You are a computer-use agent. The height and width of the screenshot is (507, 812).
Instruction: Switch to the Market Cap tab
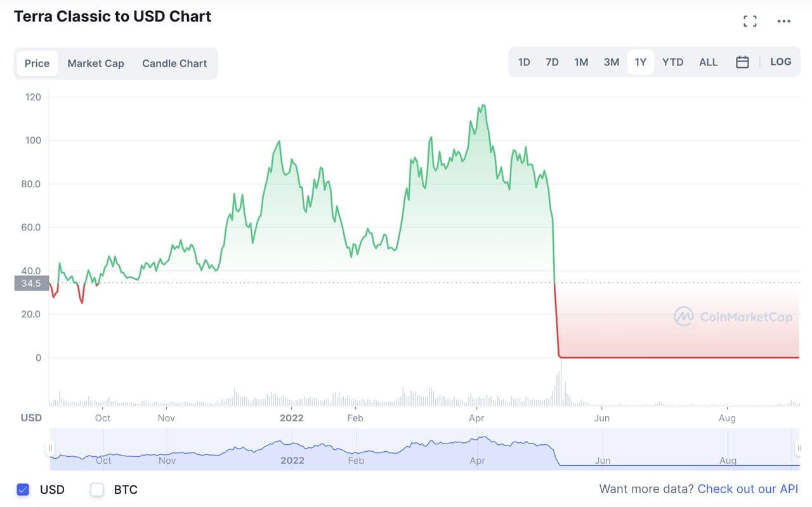pos(96,63)
